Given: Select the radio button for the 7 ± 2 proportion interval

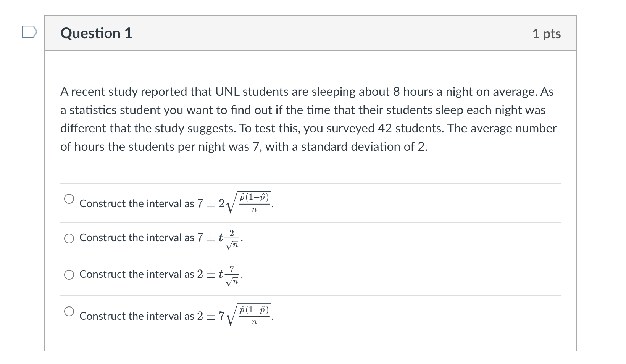Looking at the screenshot, I should pyautogui.click(x=69, y=198).
